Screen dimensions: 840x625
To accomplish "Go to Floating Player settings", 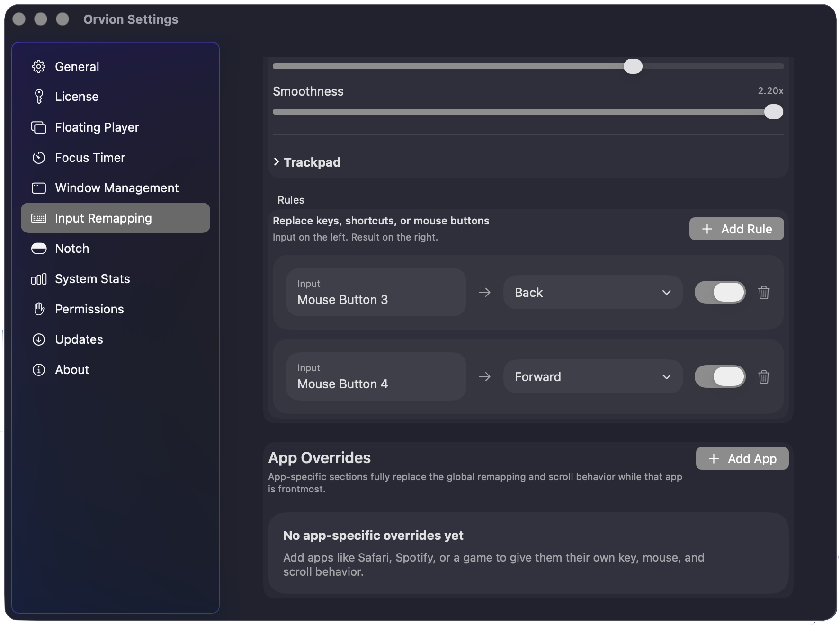I will click(x=116, y=127).
